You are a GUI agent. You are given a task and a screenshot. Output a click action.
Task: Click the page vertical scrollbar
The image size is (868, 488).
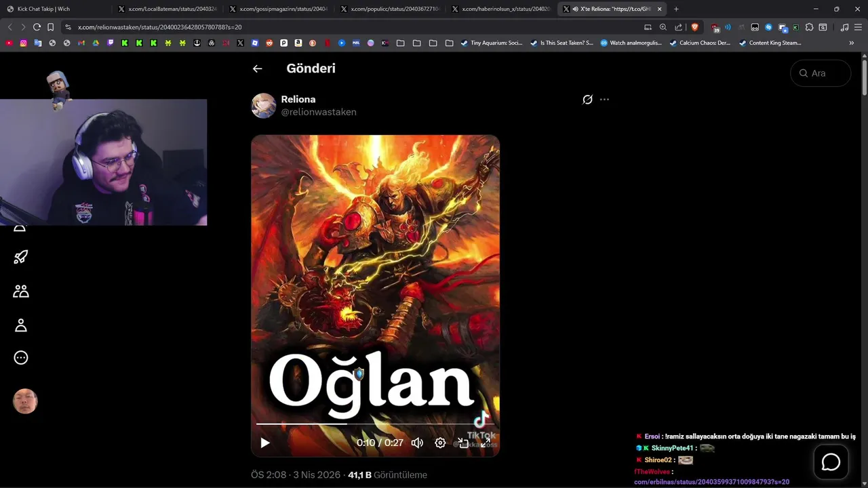[x=865, y=78]
